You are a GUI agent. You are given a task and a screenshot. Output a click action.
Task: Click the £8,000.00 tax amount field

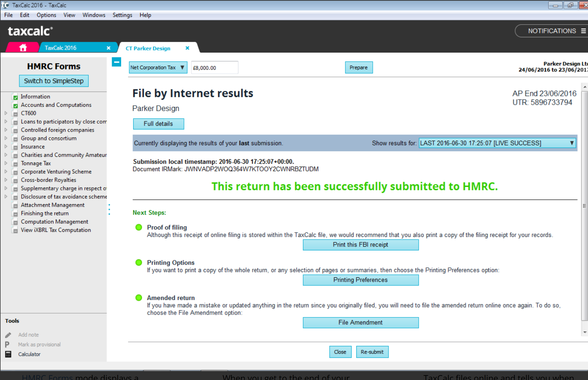(x=215, y=68)
